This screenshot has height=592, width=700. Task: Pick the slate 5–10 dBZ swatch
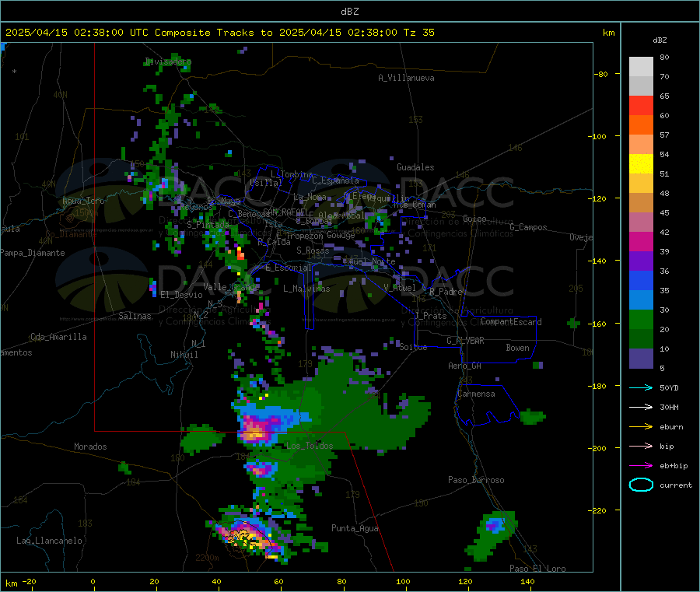[x=641, y=359]
